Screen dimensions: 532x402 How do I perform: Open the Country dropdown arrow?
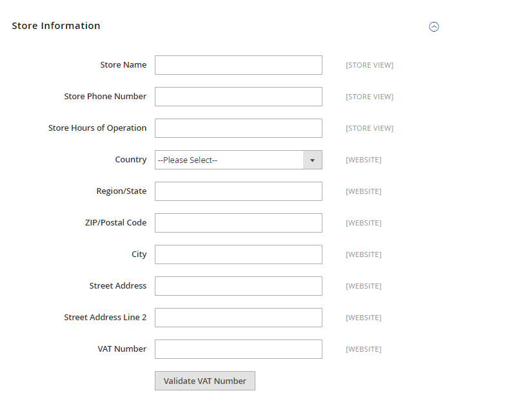pos(313,160)
